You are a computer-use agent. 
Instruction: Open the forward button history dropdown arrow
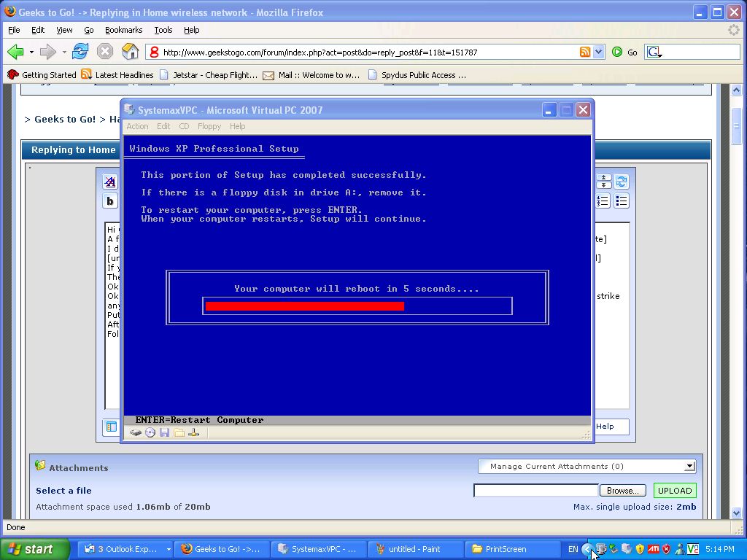point(64,52)
